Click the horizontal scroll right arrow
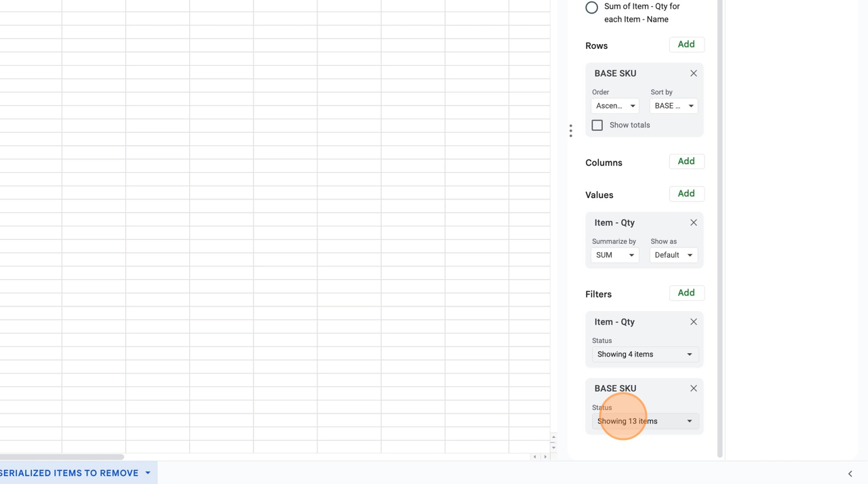The height and width of the screenshot is (484, 868). (545, 457)
